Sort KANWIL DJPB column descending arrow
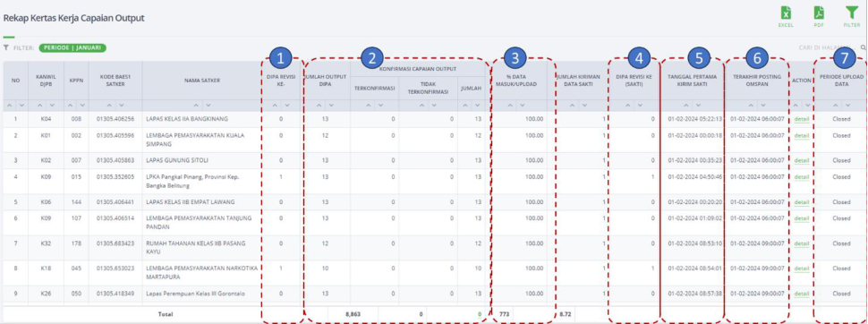Viewport: 868px width, 324px height. 52,106
